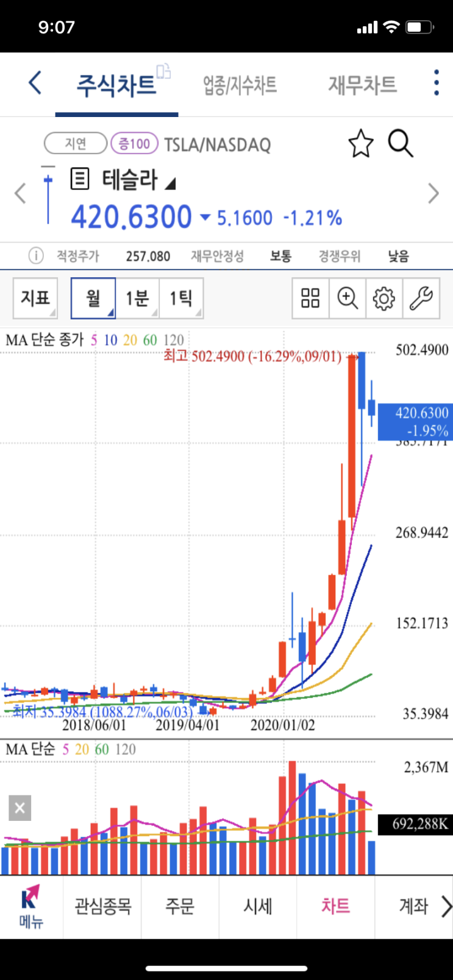Tap the 420.6300 current price

click(131, 216)
